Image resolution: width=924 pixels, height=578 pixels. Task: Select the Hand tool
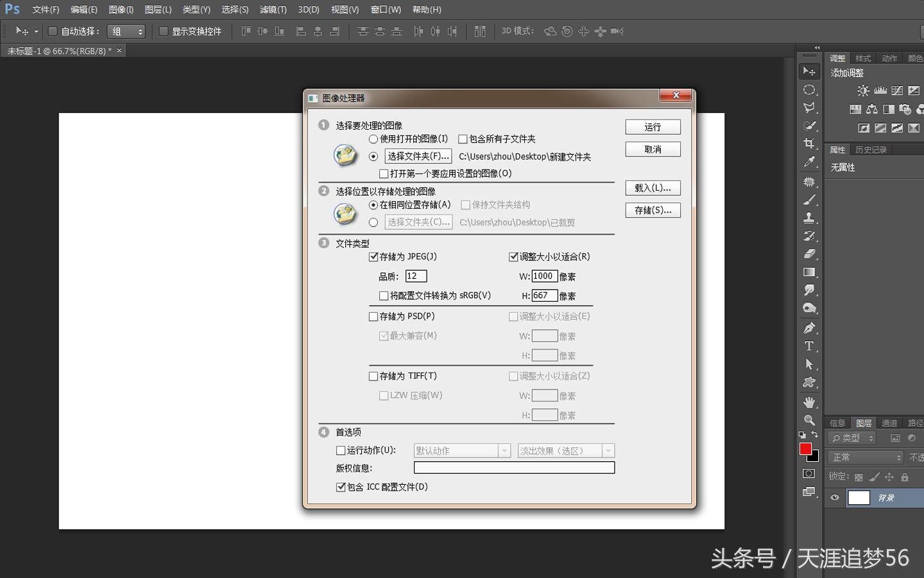809,402
